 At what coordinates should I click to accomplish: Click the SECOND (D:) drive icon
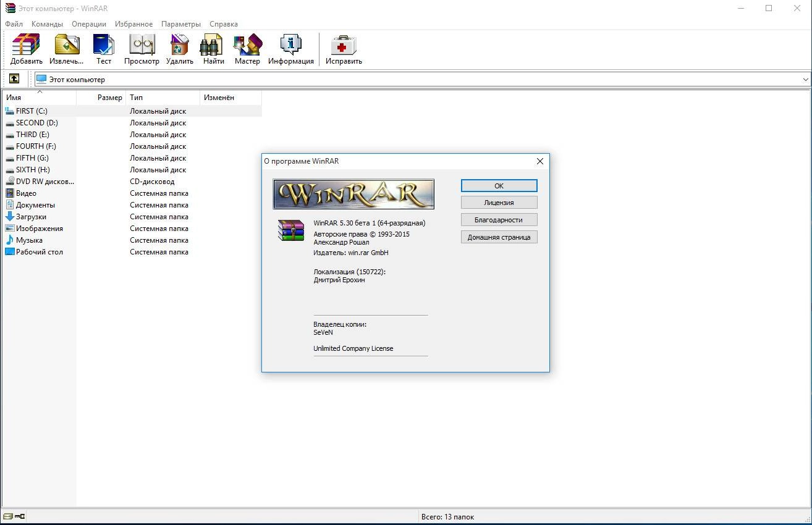9,123
